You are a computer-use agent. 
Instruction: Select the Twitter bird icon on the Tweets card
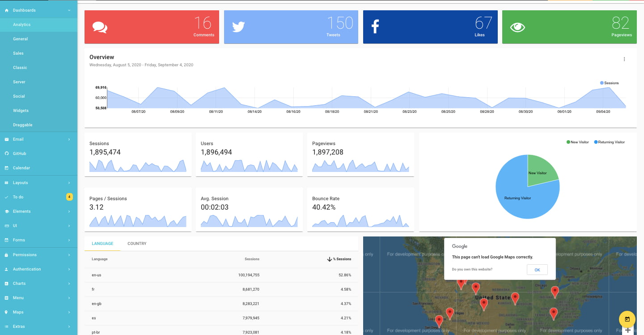click(x=238, y=27)
